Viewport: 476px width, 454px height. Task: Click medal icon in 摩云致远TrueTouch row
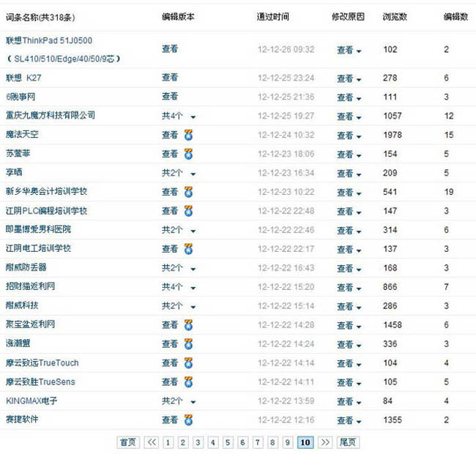(188, 362)
